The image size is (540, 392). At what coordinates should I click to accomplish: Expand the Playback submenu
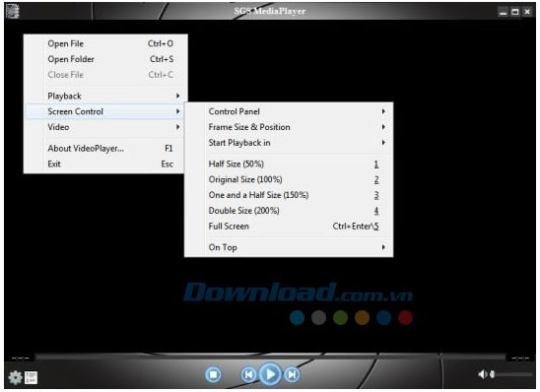[105, 96]
